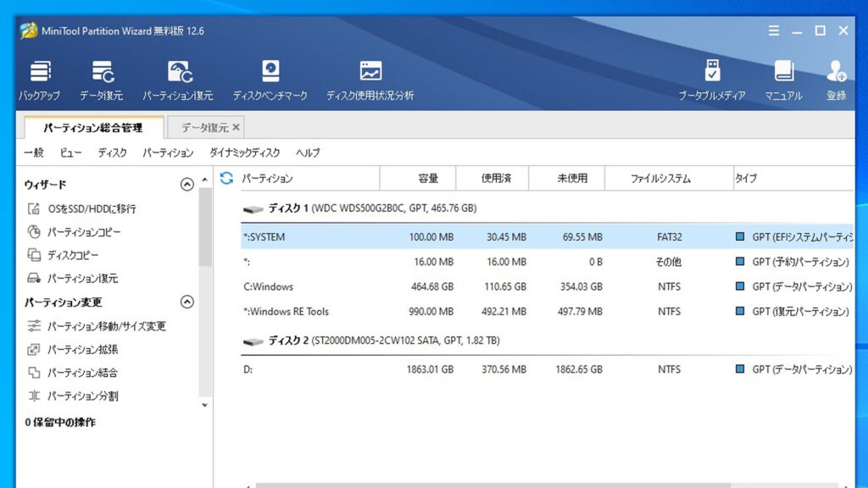
Task: Open the パーティション menu
Action: (x=168, y=152)
